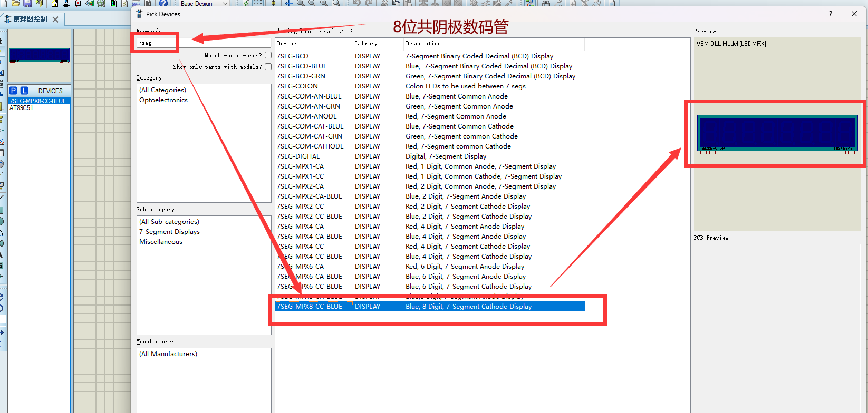Click the overview thumbnail above DEVICES list
The height and width of the screenshot is (413, 868).
point(39,55)
